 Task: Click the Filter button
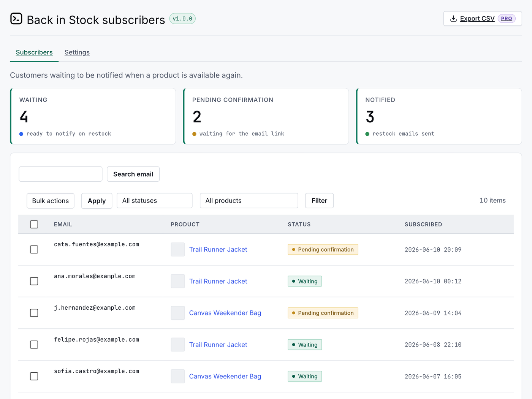click(319, 201)
